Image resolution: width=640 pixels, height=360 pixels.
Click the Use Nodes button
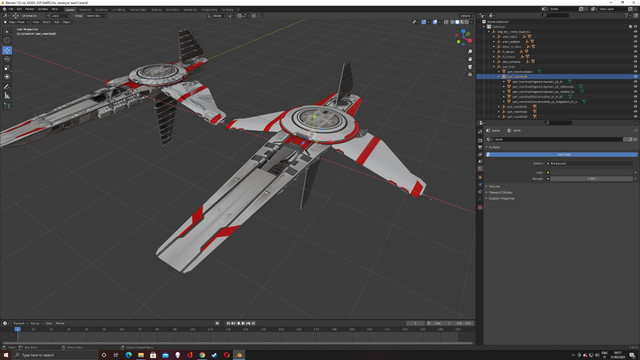pyautogui.click(x=562, y=154)
